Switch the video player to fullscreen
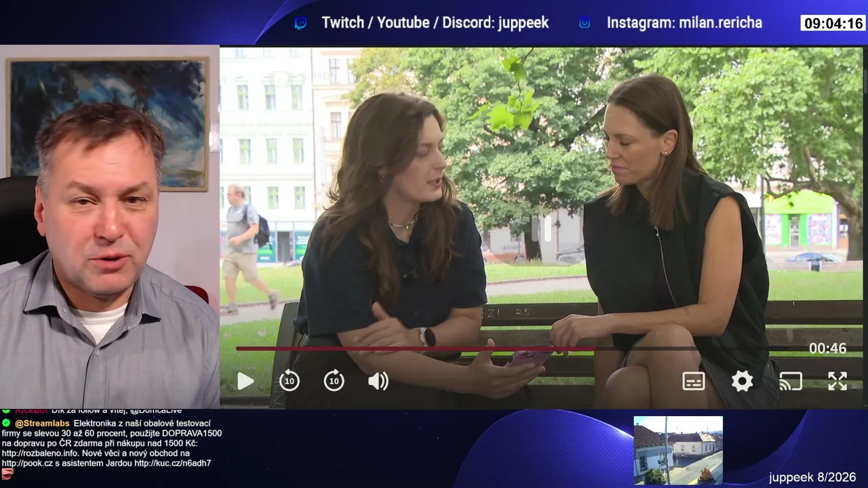Viewport: 868px width, 488px height. 837,381
